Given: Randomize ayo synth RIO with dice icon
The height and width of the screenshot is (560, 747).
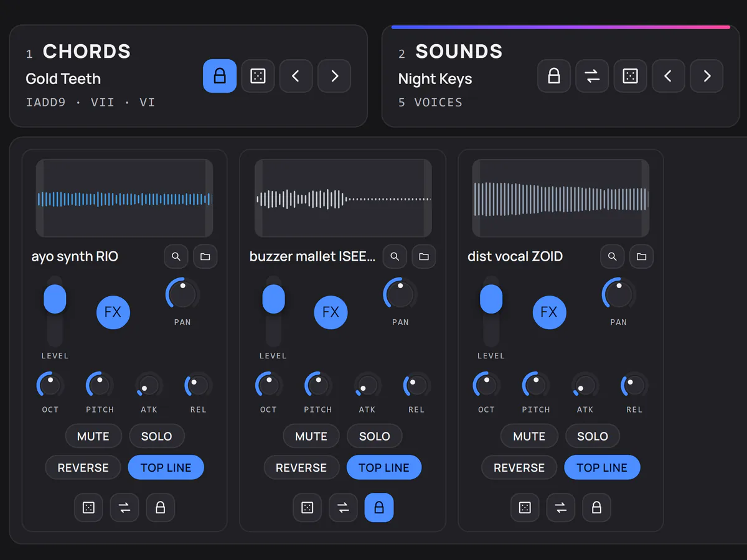Looking at the screenshot, I should 89,508.
